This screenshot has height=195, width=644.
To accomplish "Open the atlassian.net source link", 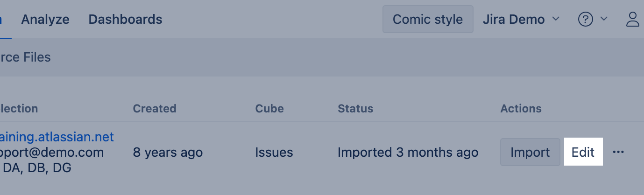I will (57, 137).
